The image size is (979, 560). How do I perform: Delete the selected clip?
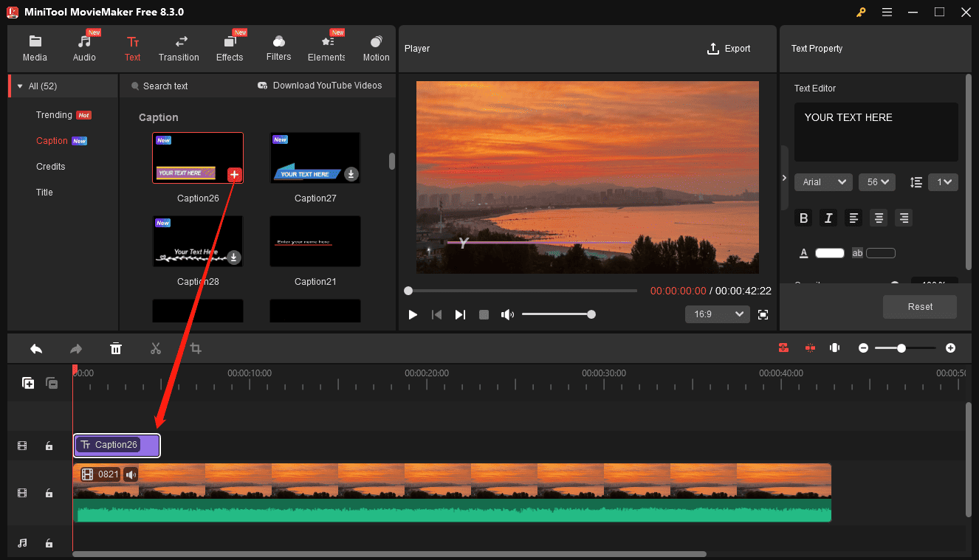(x=116, y=348)
